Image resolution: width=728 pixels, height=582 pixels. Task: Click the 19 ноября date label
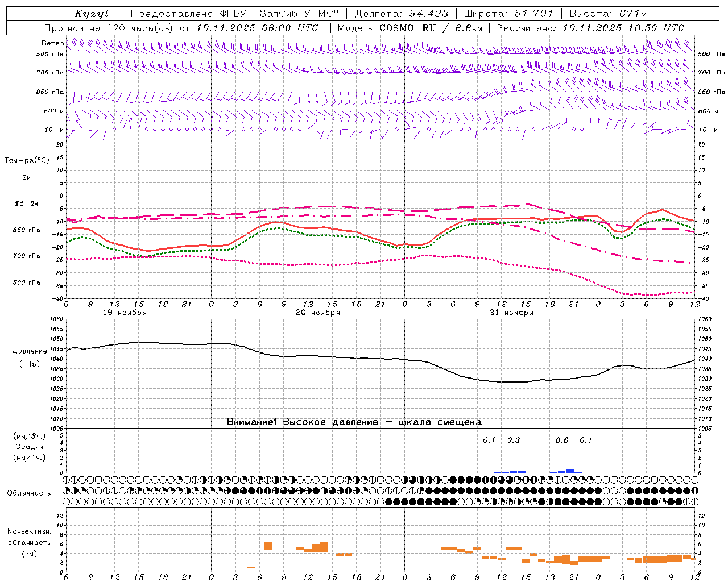tap(125, 313)
